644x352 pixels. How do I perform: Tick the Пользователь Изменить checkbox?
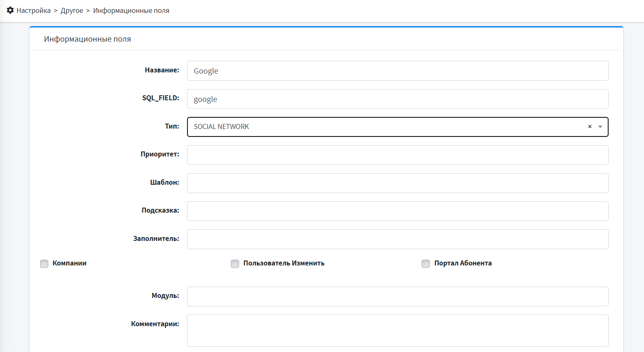point(235,264)
